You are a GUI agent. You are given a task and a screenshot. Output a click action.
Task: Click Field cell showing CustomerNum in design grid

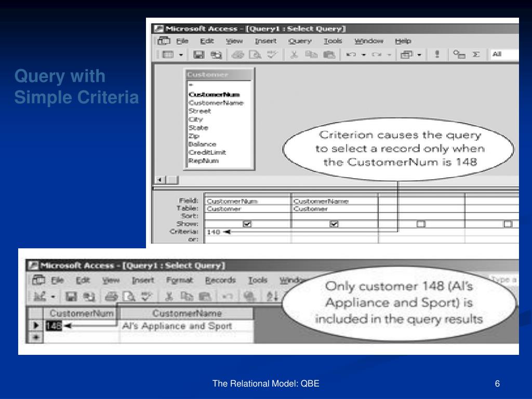point(248,201)
